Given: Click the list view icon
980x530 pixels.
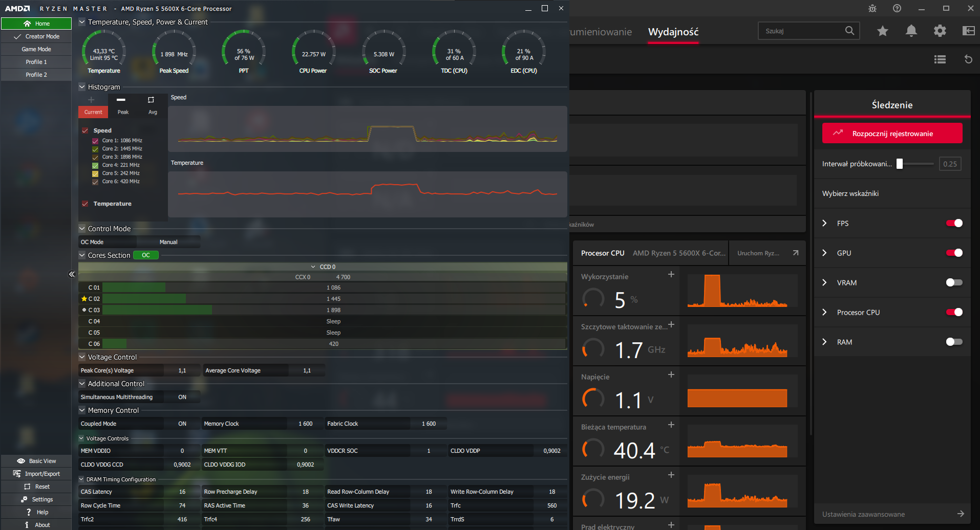Looking at the screenshot, I should point(940,59).
